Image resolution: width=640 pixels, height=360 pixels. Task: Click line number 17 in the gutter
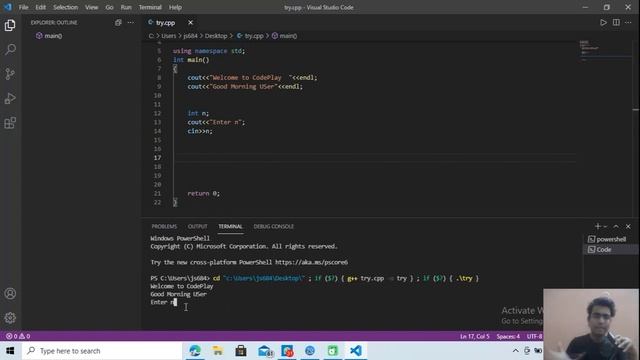158,158
